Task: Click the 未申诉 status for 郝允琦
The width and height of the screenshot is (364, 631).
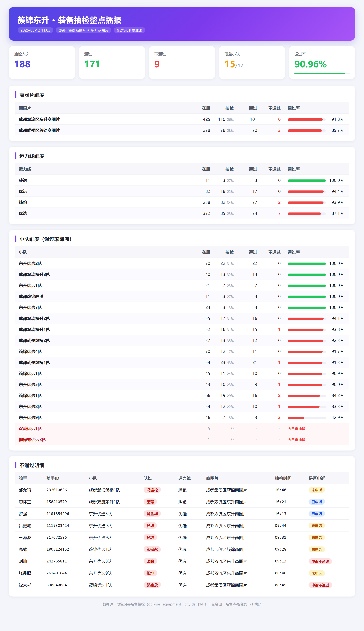Action: pos(316,490)
